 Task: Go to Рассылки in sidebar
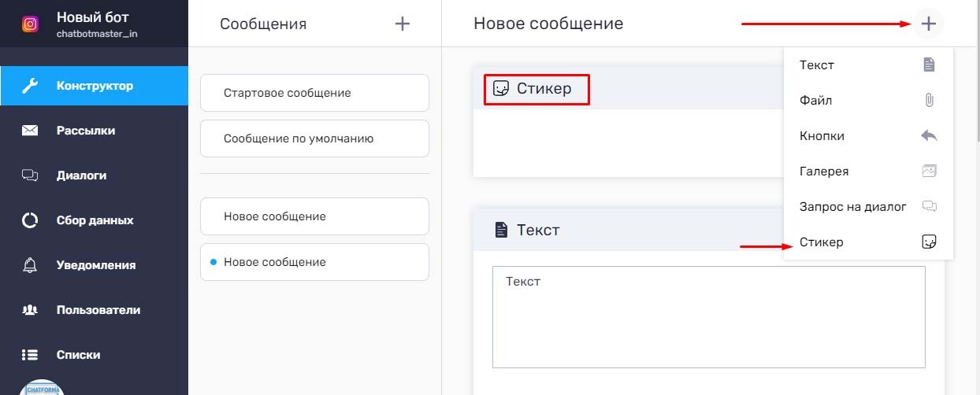(x=85, y=131)
